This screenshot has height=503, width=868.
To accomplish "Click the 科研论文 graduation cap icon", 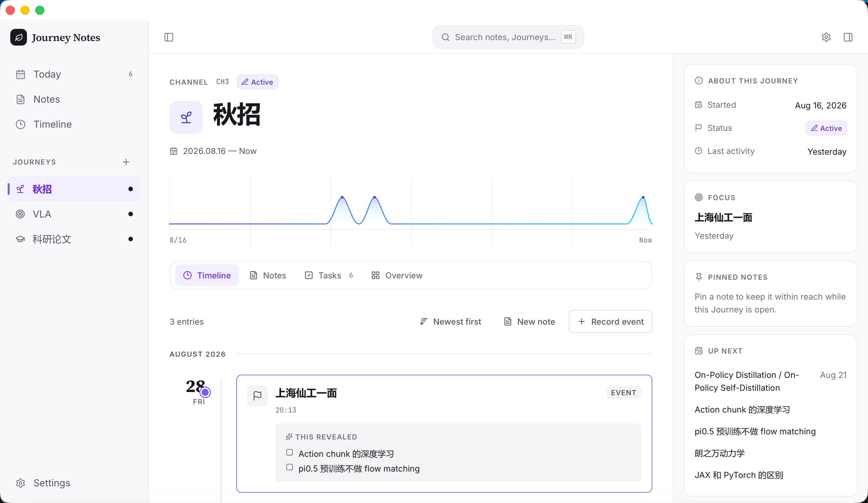I will (20, 239).
